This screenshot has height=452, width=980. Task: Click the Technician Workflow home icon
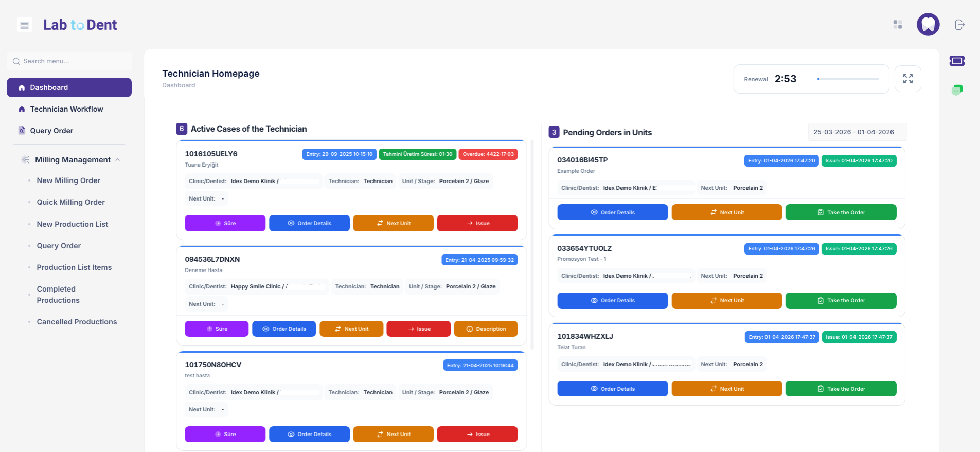click(x=22, y=109)
